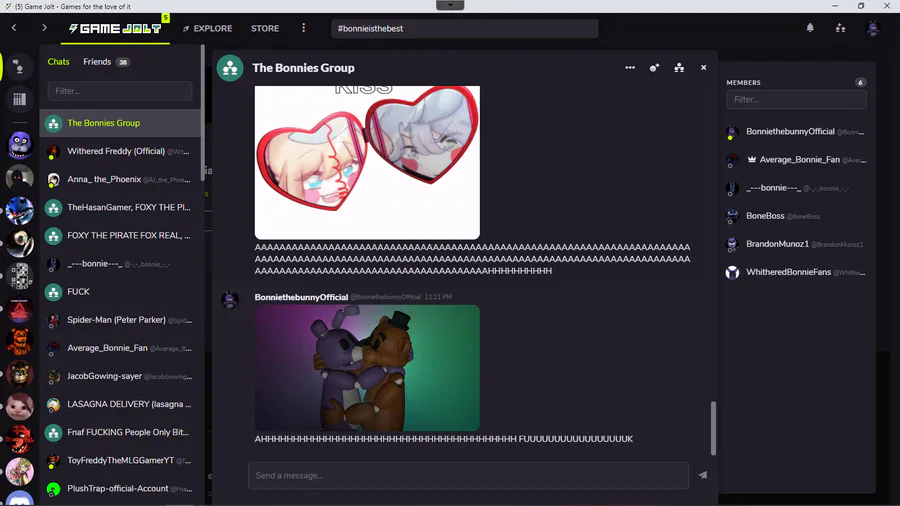Open Fnaf People Only group chat
This screenshot has height=506, width=900.
(120, 432)
